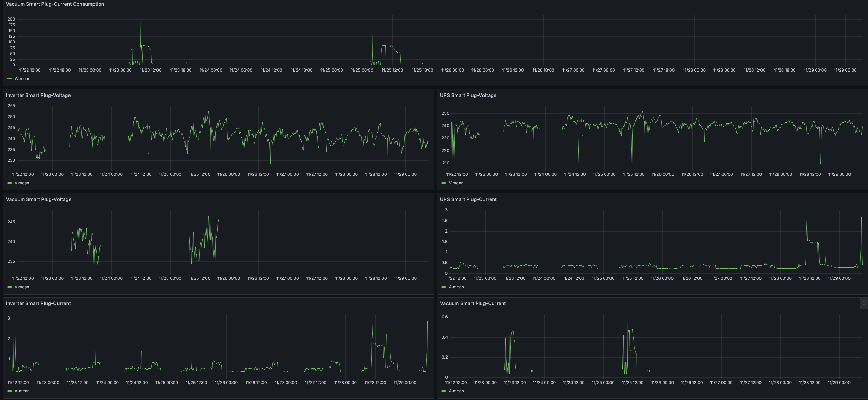
Task: Open Vacuum Smart Plug-Current Consumption panel title menu
Action: coord(55,4)
